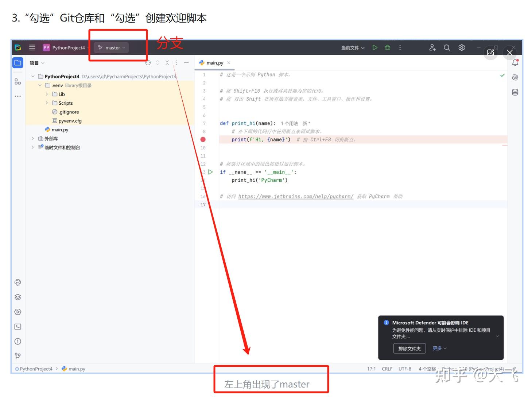
Task: Open the Terminal tool window
Action: pyautogui.click(x=18, y=326)
